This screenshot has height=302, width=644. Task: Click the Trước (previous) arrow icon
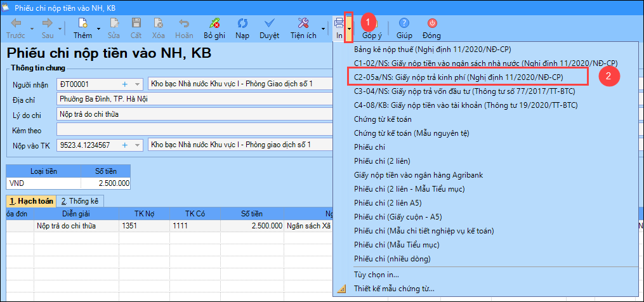click(16, 23)
